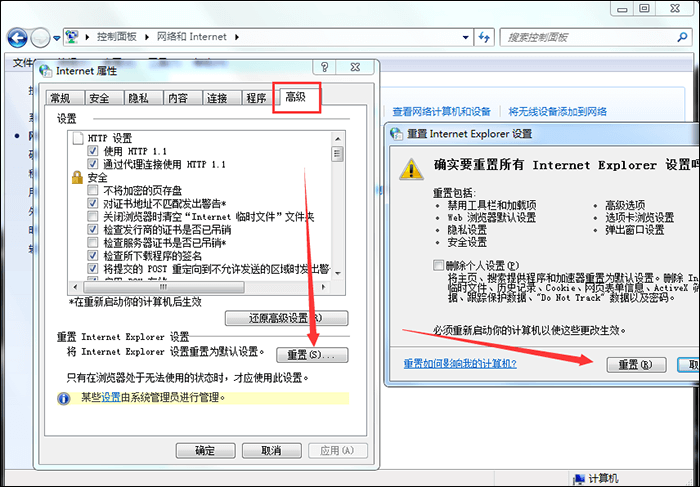Click the 网络和 Internet breadcrumb

(x=192, y=37)
